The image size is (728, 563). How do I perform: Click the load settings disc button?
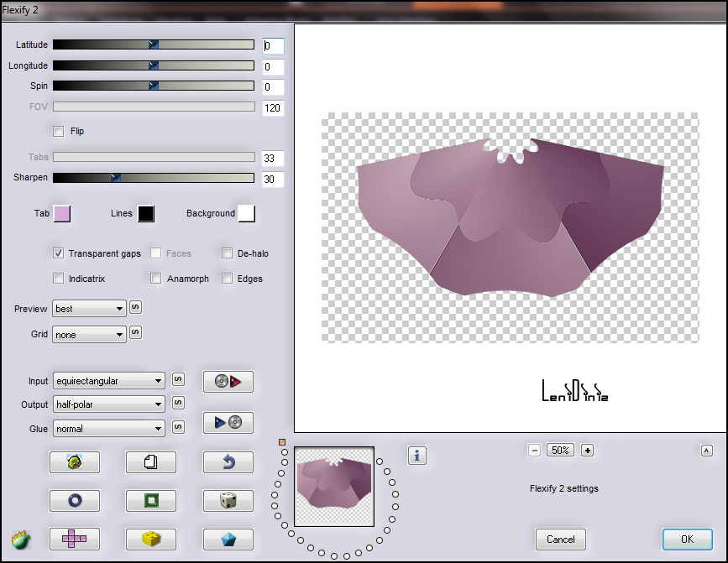pyautogui.click(x=228, y=382)
